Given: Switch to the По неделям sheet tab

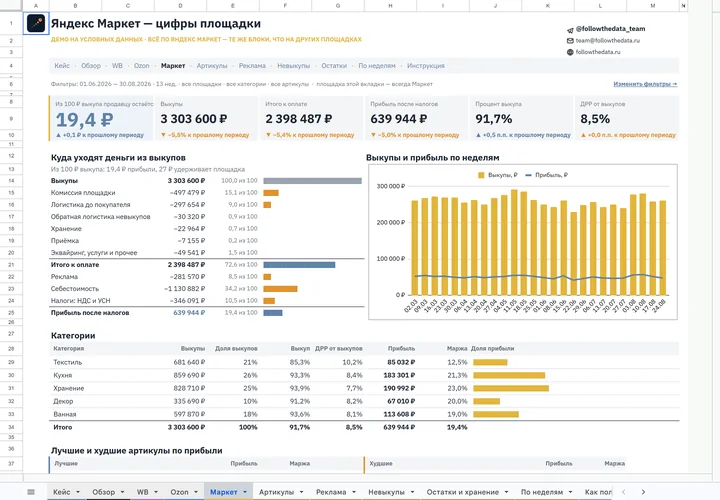Looking at the screenshot, I should [541, 492].
